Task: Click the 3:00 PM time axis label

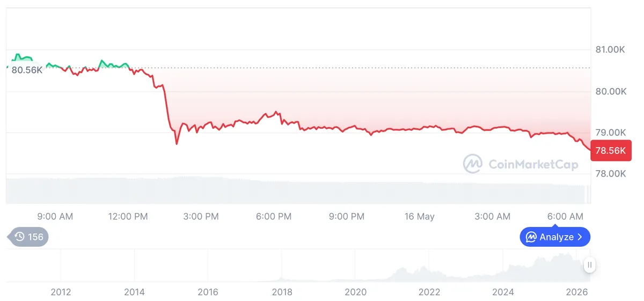Action: [x=200, y=217]
